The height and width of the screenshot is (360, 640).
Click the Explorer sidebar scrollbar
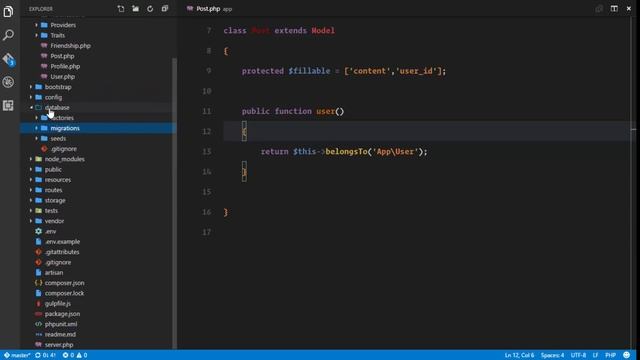pos(175,203)
